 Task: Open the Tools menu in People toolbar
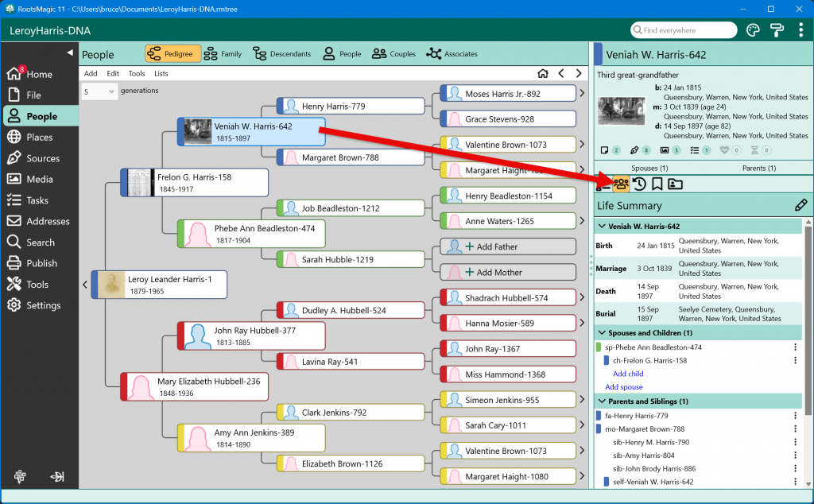pos(136,74)
